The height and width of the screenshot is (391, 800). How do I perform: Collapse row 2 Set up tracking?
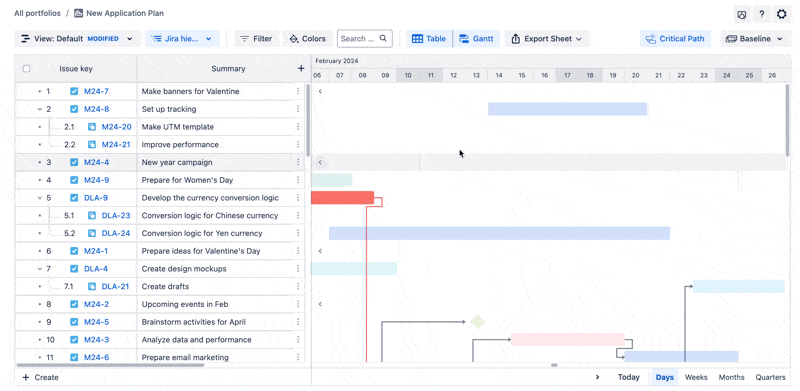point(40,109)
